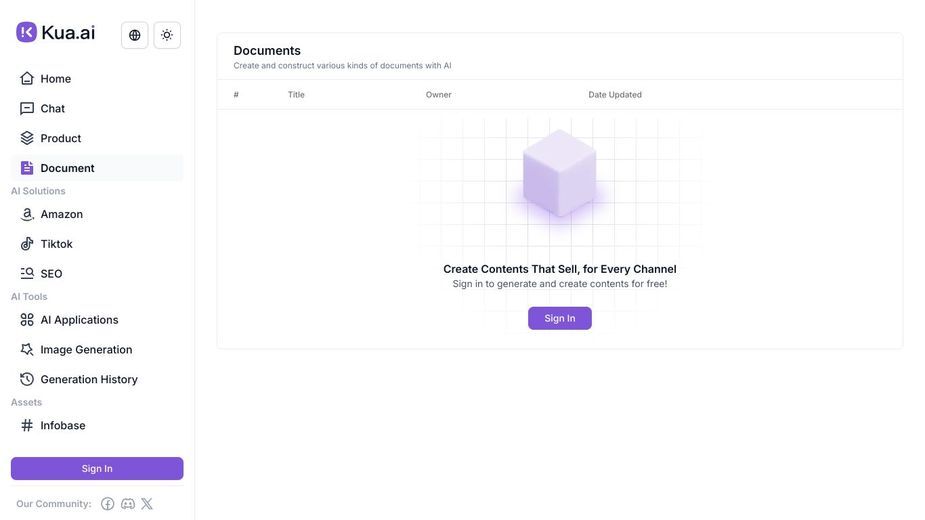Visit the Facebook community link
Image resolution: width=925 pixels, height=520 pixels.
pyautogui.click(x=107, y=503)
